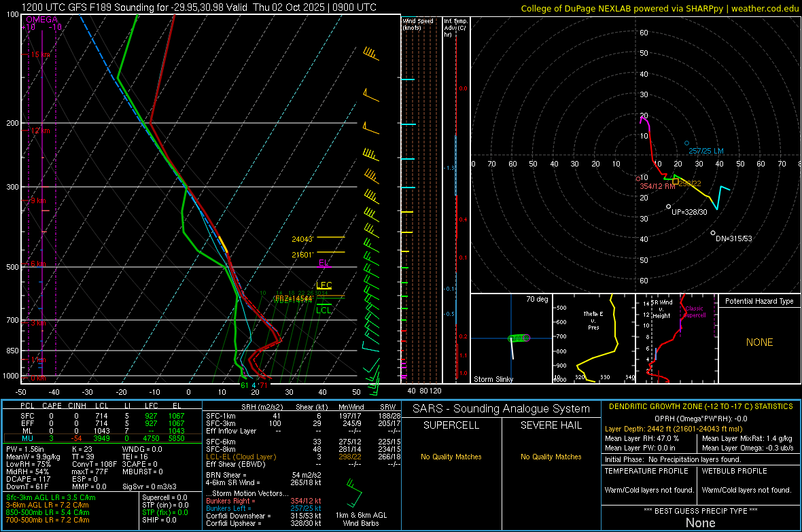Screen dimensions: 802x532
Task: Click the Sfc-3km AGL LR = 3.5 C/km line
Action: [x=51, y=498]
